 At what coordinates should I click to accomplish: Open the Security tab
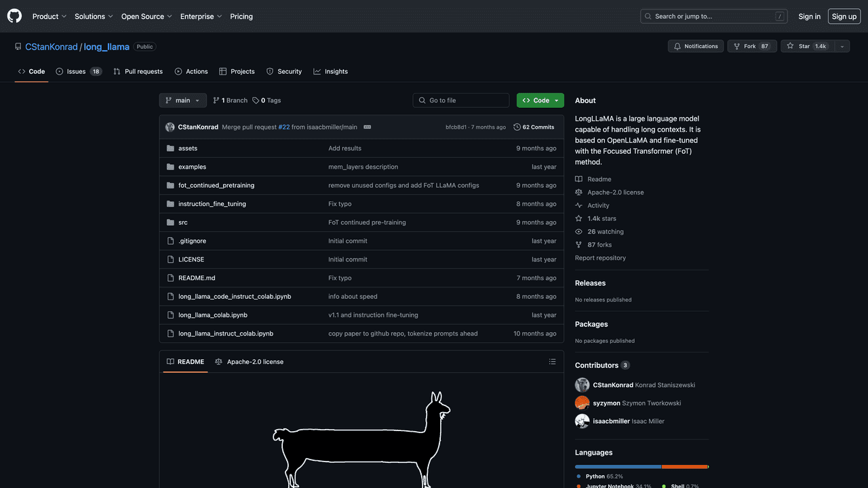(283, 71)
